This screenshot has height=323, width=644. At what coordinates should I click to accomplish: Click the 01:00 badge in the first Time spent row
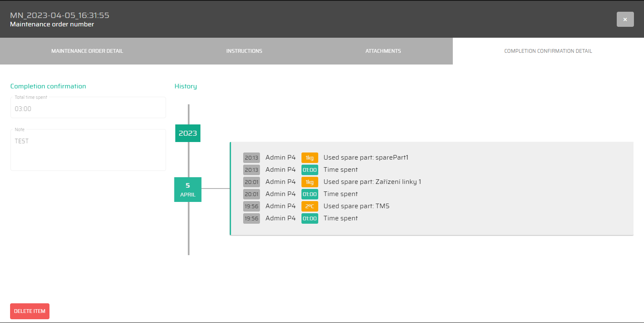pos(309,170)
